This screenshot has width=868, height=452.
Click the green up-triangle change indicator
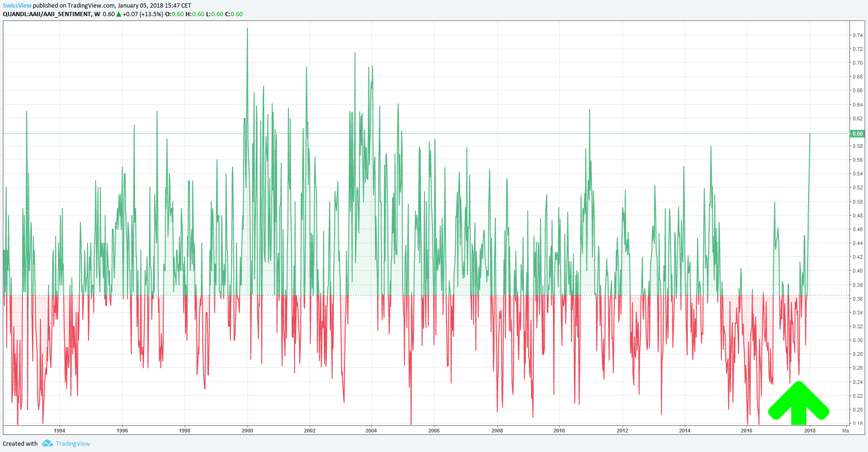pyautogui.click(x=119, y=14)
